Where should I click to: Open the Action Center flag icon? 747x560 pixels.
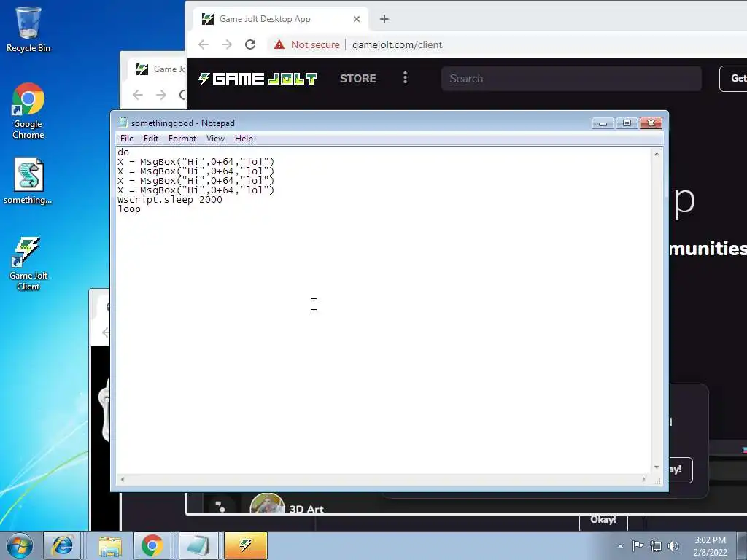pos(638,545)
